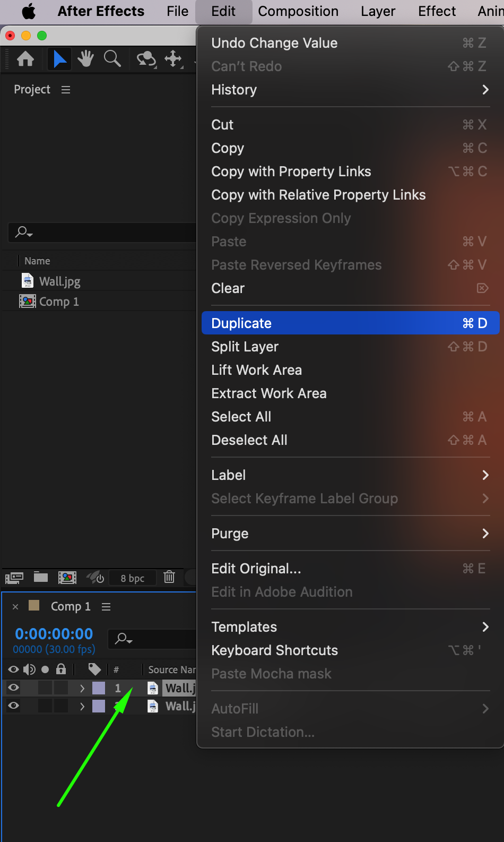Viewport: 504px width, 842px height.
Task: Select the Zoom magnifier tool
Action: tap(112, 59)
